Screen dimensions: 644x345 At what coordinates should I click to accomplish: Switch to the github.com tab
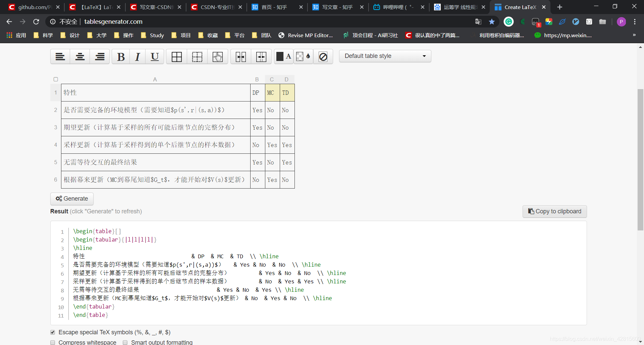(34, 7)
